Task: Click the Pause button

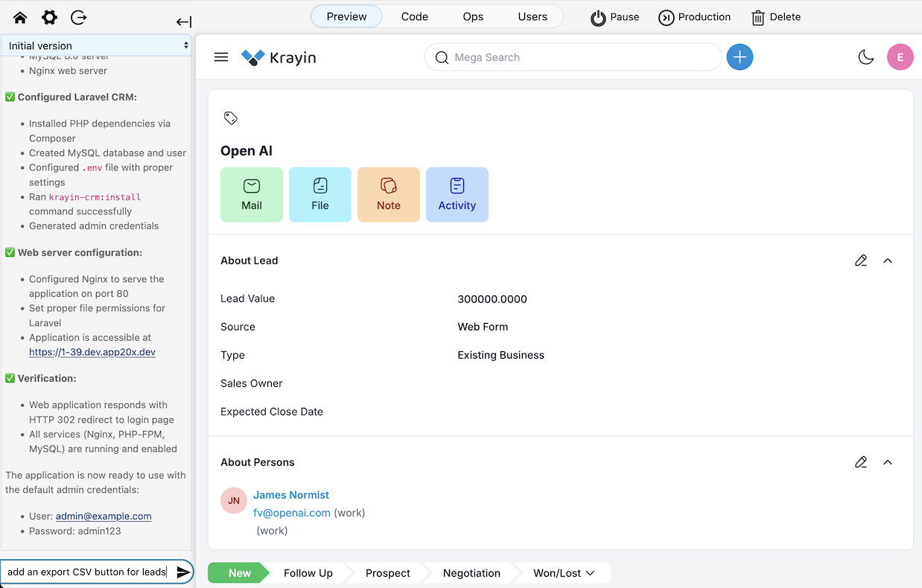Action: pos(615,17)
